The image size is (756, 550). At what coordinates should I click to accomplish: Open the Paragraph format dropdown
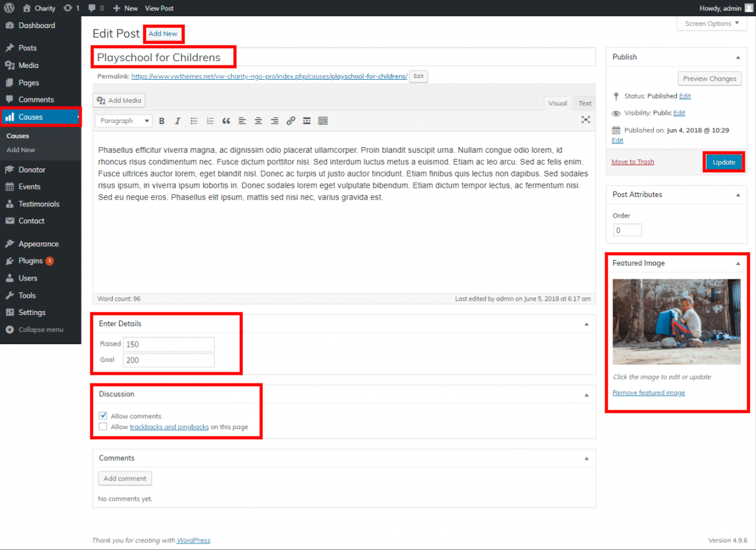coord(124,121)
